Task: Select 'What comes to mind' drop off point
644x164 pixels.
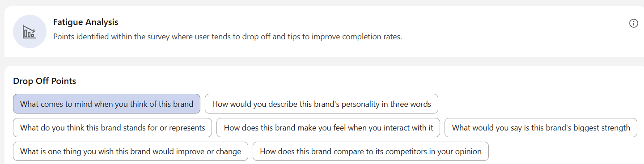Action: click(x=106, y=104)
